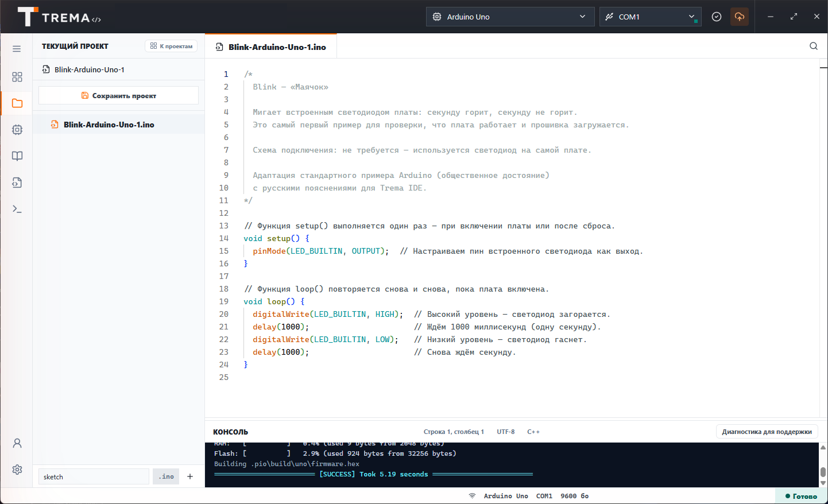Click the Blink-Arduino-Uno-1 project name
The image size is (828, 504).
click(x=90, y=69)
